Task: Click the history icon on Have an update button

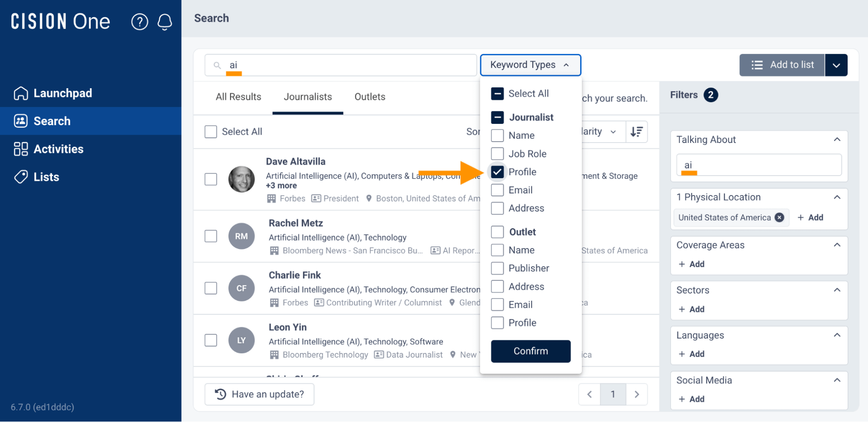Action: 221,394
